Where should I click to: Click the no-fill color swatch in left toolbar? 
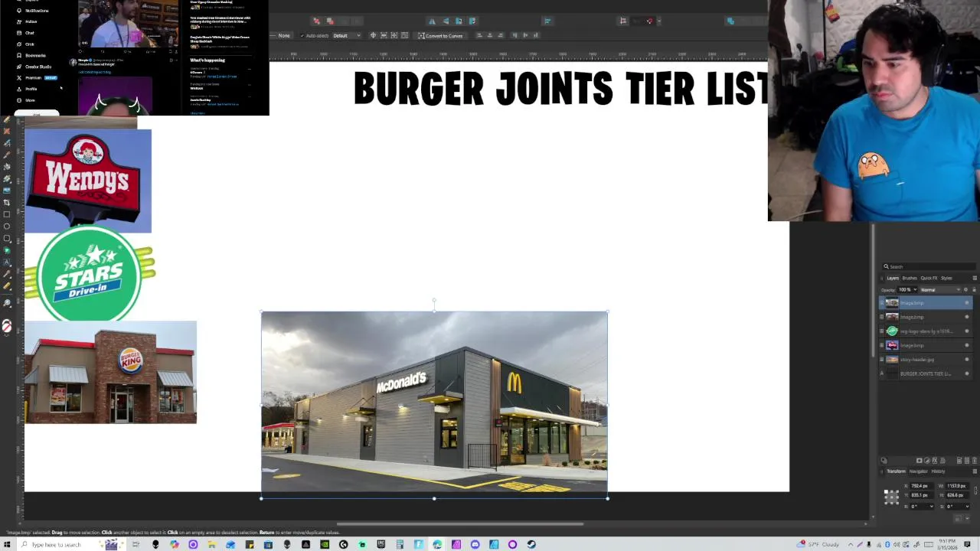click(7, 327)
